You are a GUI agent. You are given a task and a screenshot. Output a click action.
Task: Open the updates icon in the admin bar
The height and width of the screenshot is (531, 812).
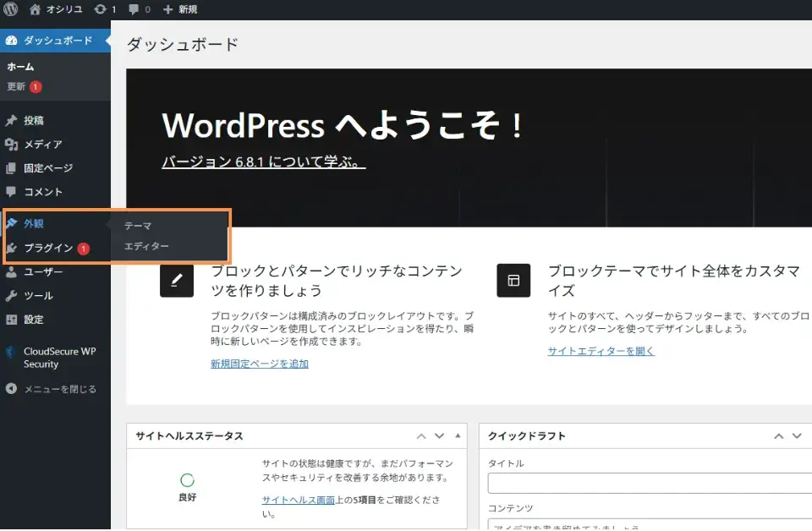[105, 8]
